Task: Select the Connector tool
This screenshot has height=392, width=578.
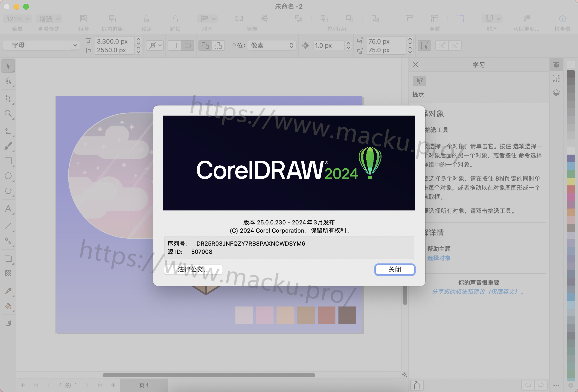Action: pyautogui.click(x=8, y=241)
